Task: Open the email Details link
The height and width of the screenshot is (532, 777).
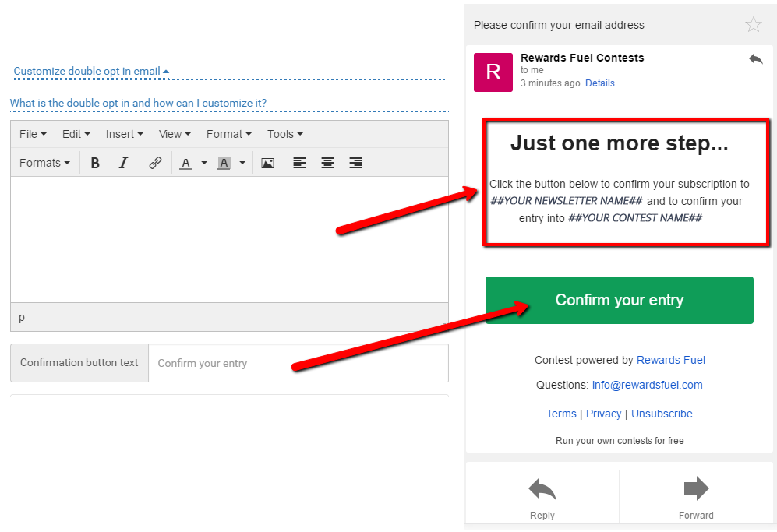Action: [x=599, y=83]
